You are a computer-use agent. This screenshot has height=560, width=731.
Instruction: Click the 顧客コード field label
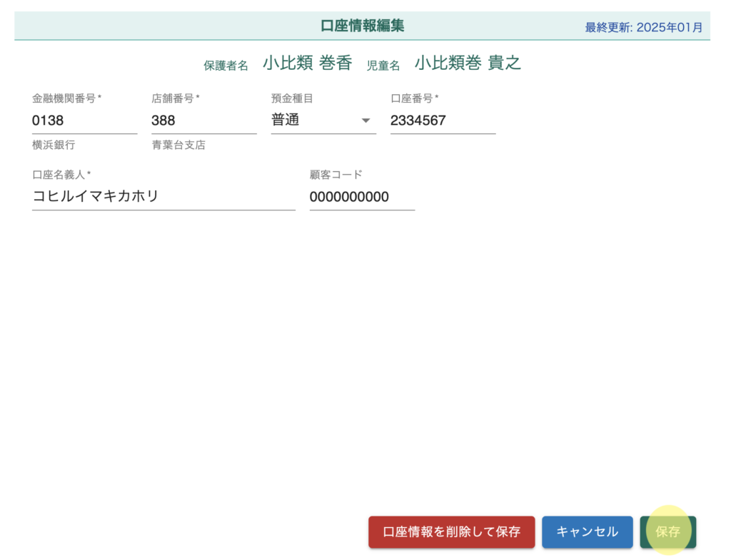click(x=336, y=175)
